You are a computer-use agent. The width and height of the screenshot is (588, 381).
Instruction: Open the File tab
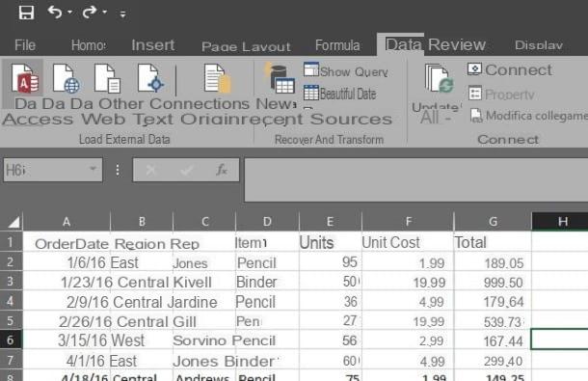(25, 45)
